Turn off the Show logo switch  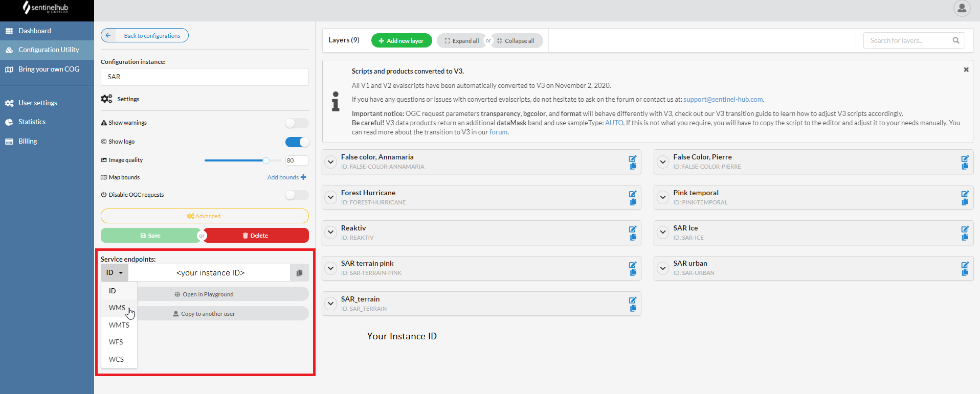point(297,142)
